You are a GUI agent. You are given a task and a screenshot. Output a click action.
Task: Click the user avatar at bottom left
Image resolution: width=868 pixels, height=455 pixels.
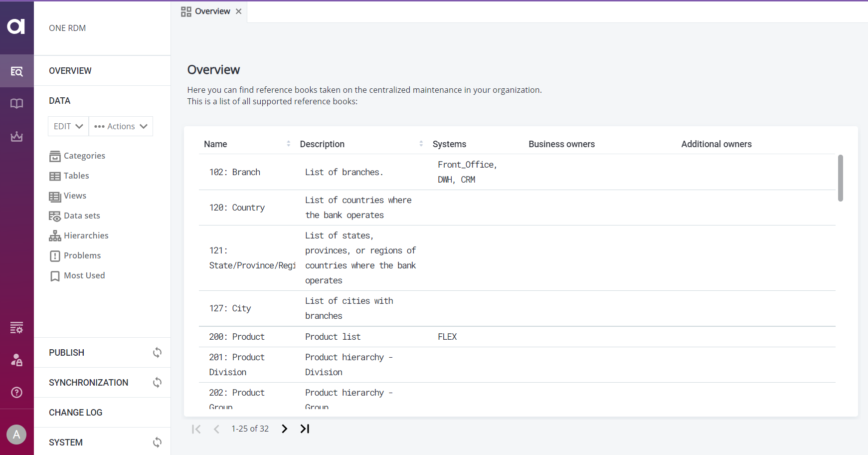17,435
